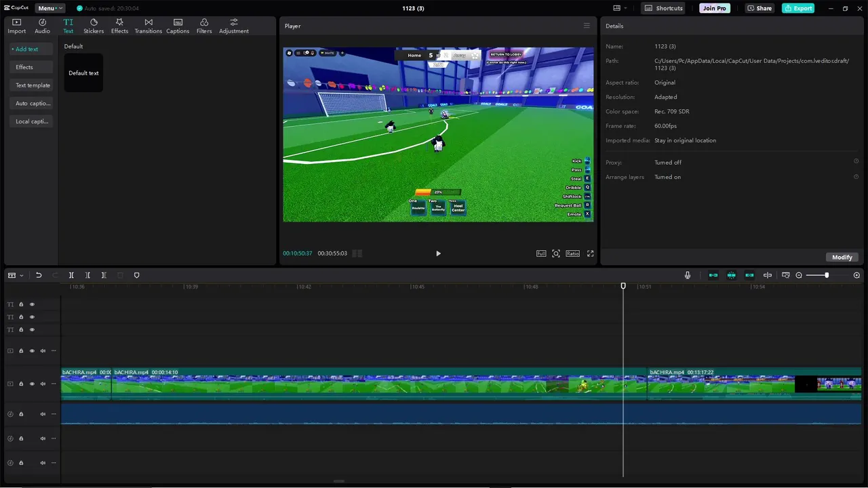Play the video in the Player
This screenshot has width=868, height=488.
(438, 253)
